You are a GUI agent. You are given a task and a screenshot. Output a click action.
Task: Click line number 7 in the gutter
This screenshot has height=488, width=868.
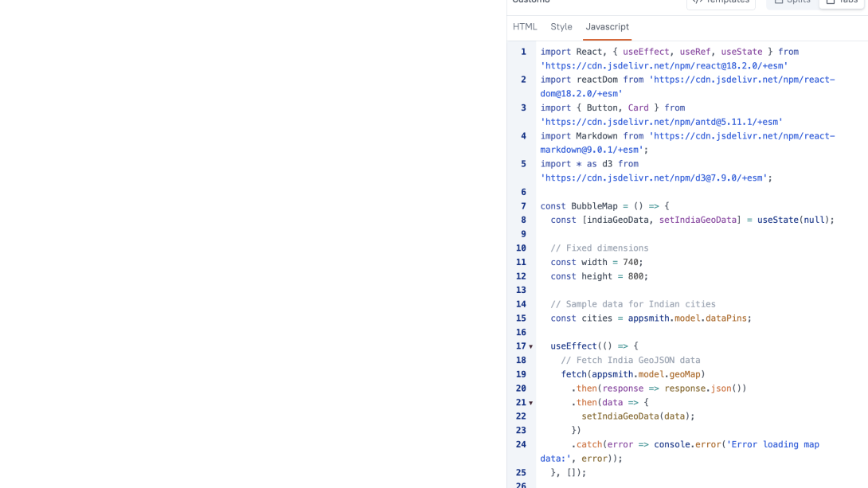pos(523,205)
